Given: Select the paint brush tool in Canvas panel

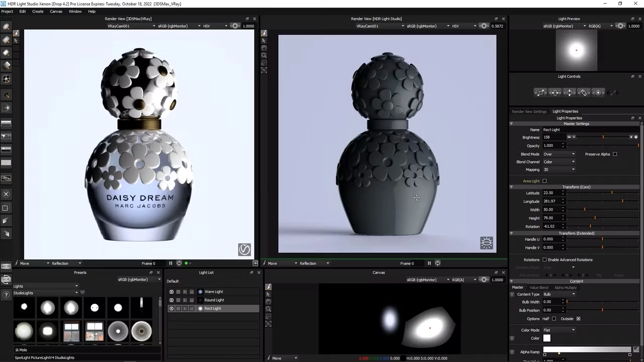Looking at the screenshot, I should point(268,287).
